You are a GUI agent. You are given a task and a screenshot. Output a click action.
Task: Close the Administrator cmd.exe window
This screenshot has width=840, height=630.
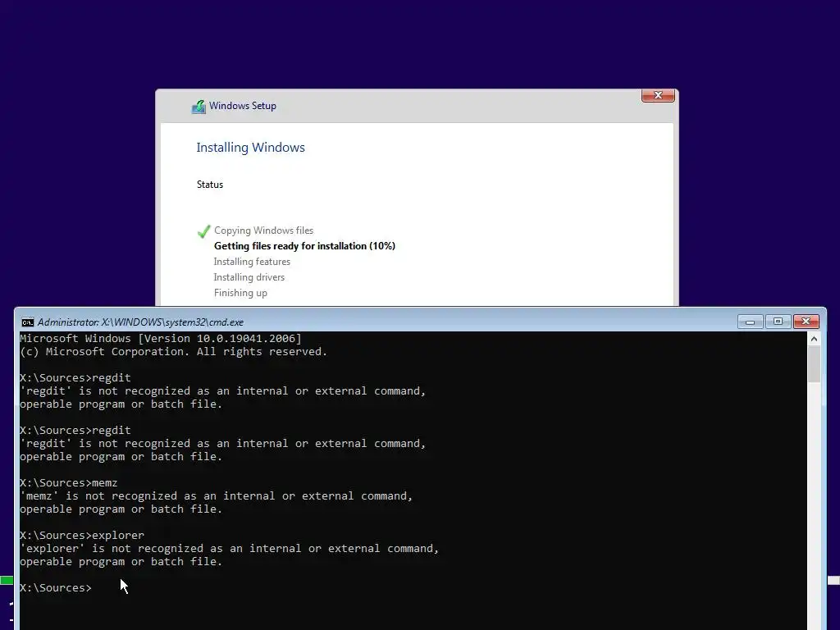(806, 322)
